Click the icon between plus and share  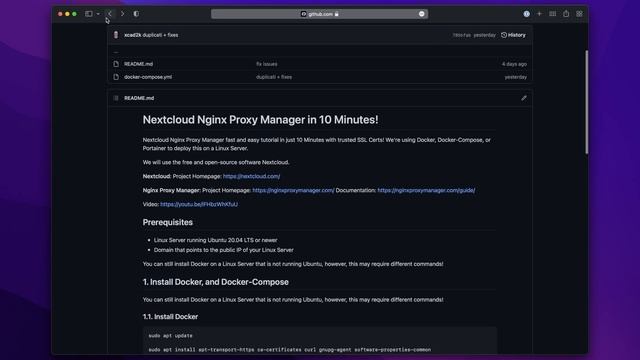click(553, 14)
